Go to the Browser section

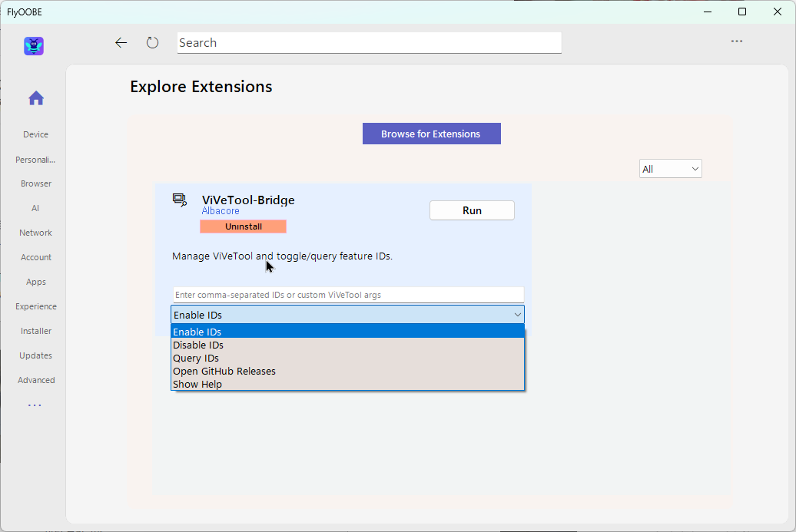click(x=36, y=183)
